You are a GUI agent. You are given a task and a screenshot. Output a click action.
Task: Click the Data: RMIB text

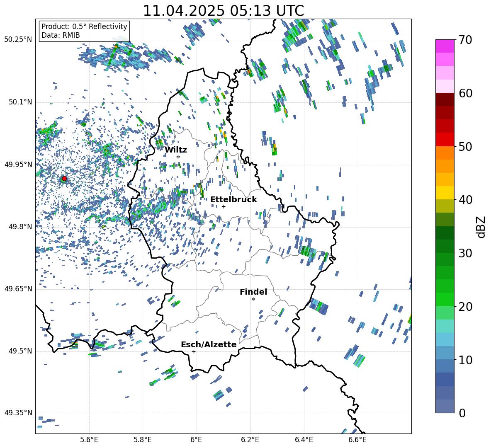[x=61, y=35]
